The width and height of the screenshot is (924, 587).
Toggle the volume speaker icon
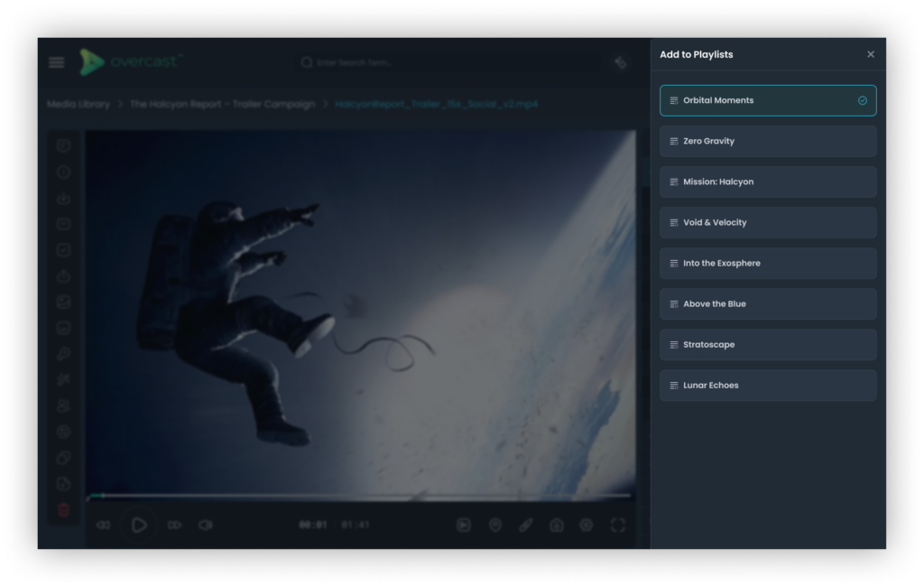point(206,525)
